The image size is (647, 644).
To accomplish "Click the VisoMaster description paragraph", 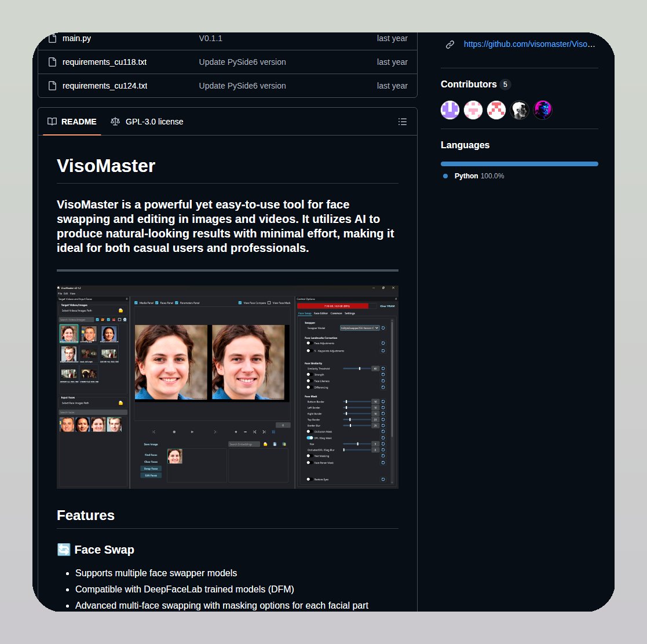I will tap(225, 226).
